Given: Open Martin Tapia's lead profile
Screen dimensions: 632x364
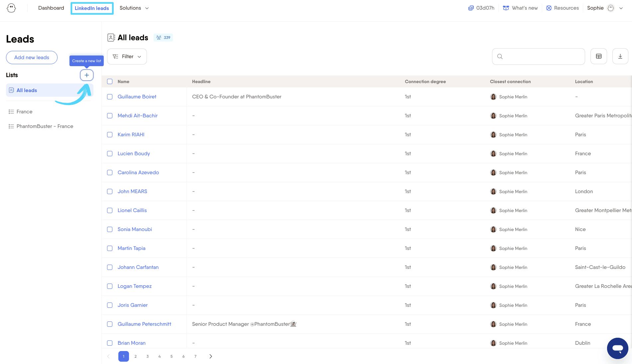Looking at the screenshot, I should click(132, 248).
